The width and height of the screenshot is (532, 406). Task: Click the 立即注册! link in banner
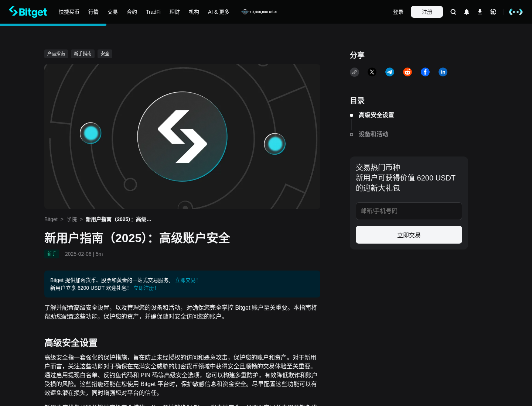coord(145,288)
